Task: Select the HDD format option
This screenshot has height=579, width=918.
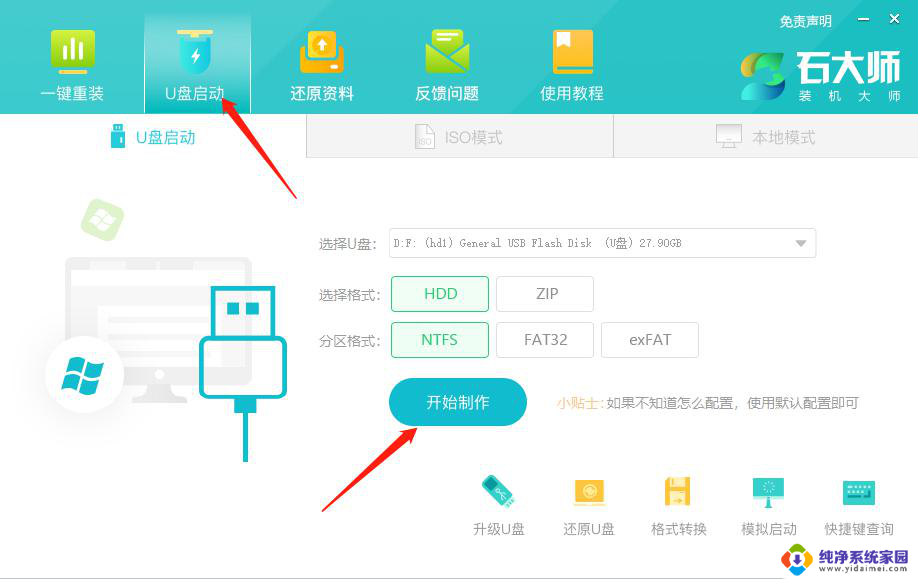Action: (440, 294)
